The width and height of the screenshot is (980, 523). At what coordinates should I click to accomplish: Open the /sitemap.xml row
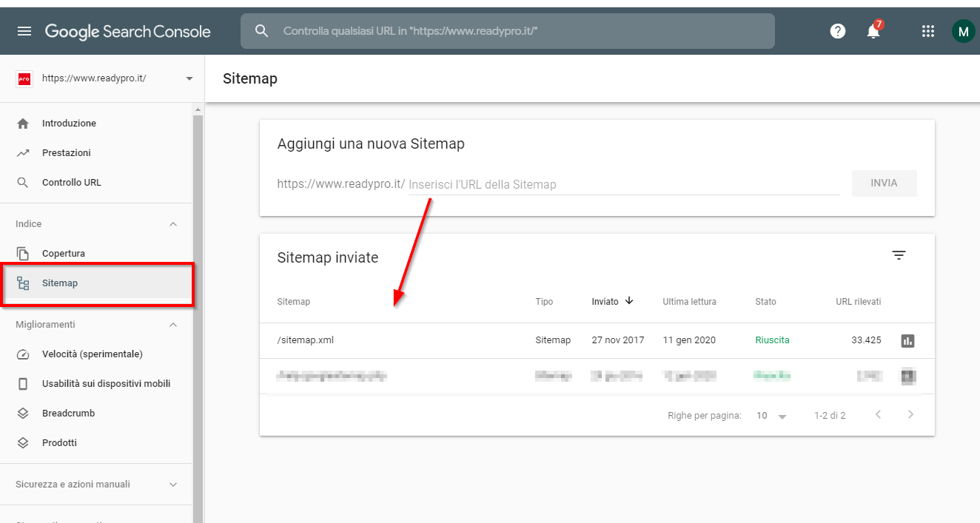coord(597,341)
